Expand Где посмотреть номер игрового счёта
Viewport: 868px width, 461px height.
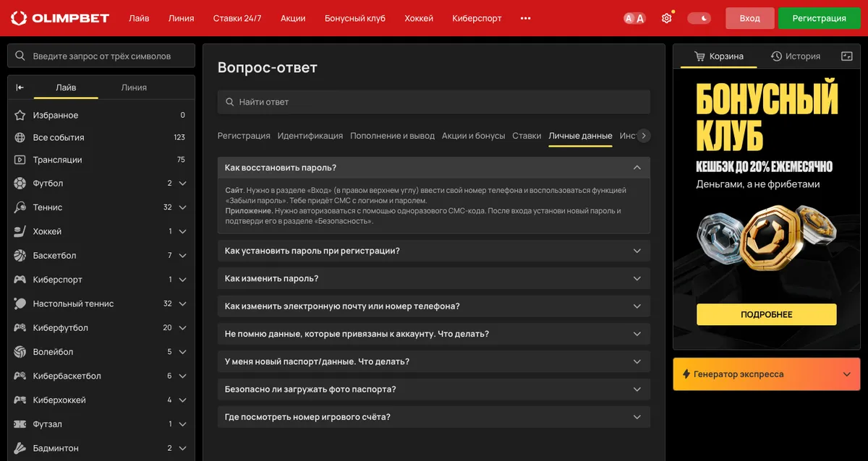tap(434, 417)
